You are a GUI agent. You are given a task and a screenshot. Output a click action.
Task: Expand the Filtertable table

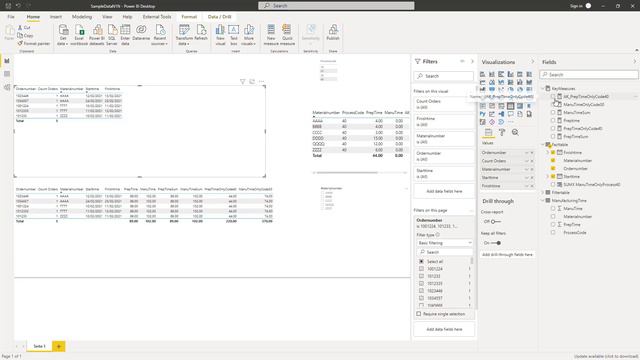(543, 192)
